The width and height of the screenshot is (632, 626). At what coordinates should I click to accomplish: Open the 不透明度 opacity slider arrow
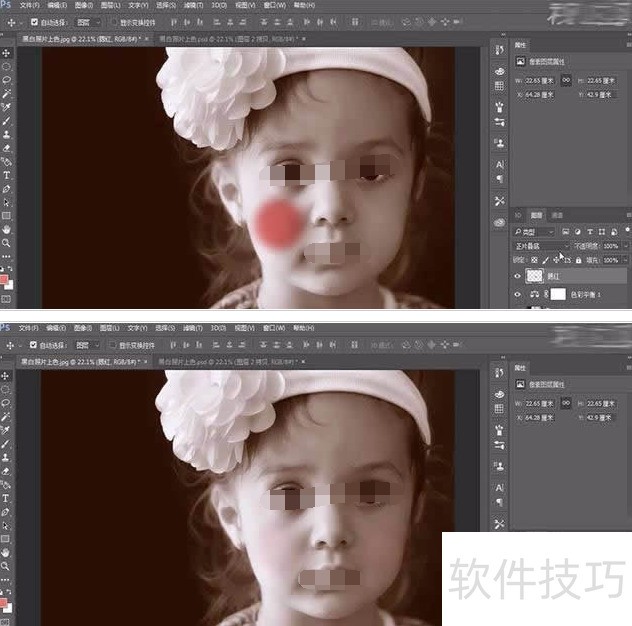coord(626,246)
